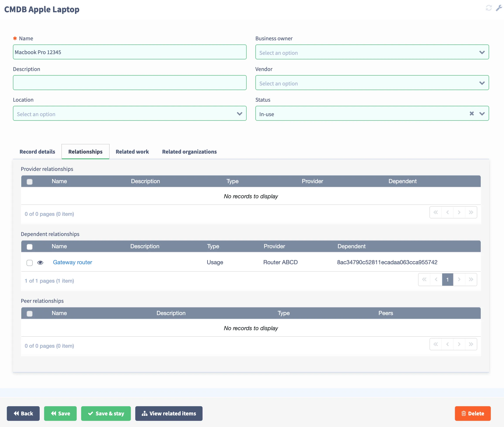The width and height of the screenshot is (504, 427).
Task: Sort Peer relationships by Description column
Action: (171, 313)
